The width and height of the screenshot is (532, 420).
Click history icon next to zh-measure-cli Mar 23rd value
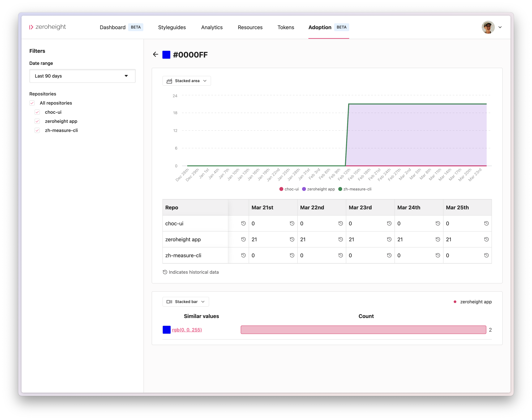389,255
